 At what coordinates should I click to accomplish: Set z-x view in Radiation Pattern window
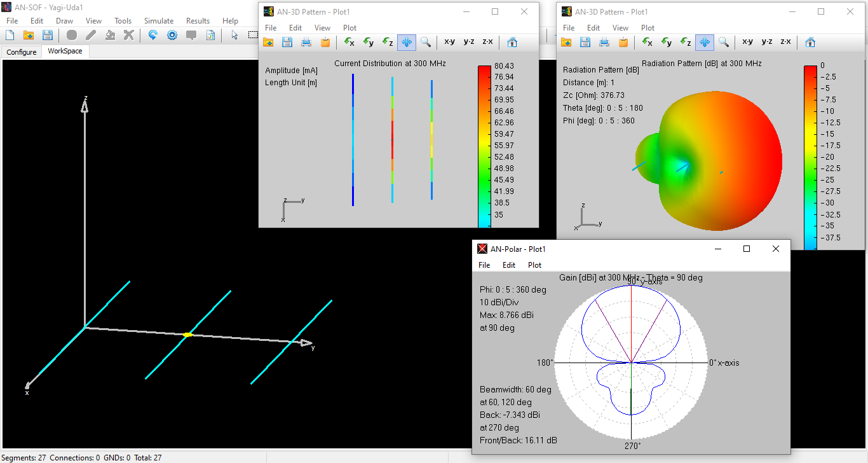pos(785,42)
